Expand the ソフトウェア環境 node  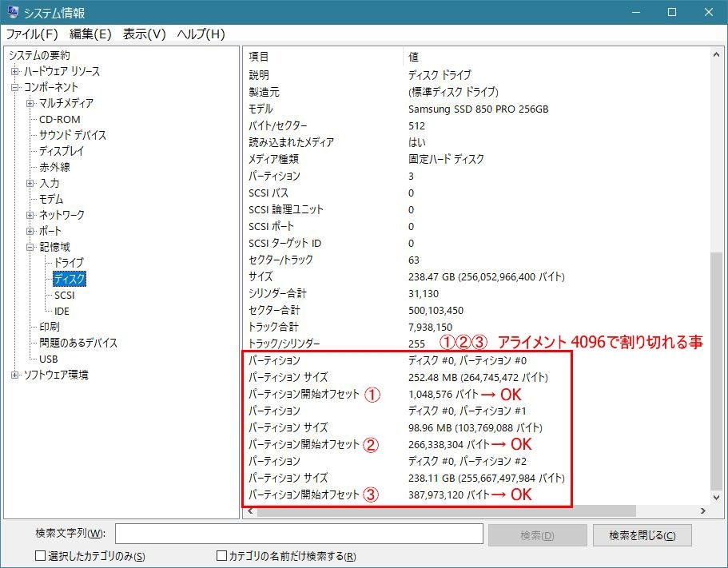pos(15,375)
